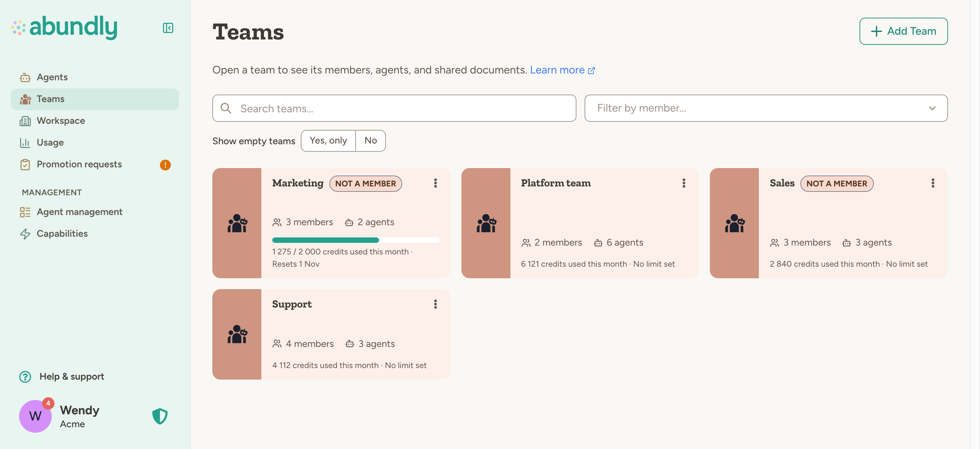Select 'Yes, only' for empty teams
980x449 pixels.
[x=328, y=141]
